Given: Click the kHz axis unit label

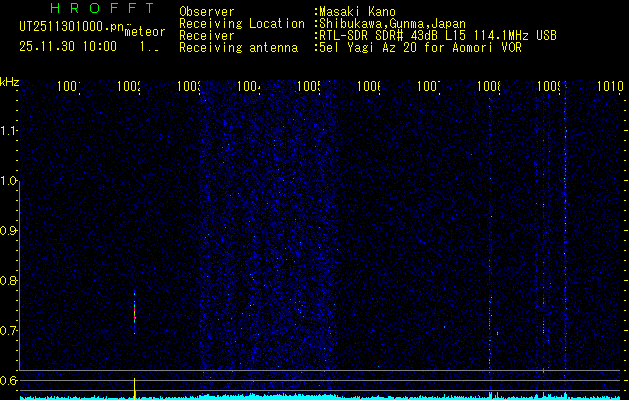Looking at the screenshot, I should (x=10, y=83).
